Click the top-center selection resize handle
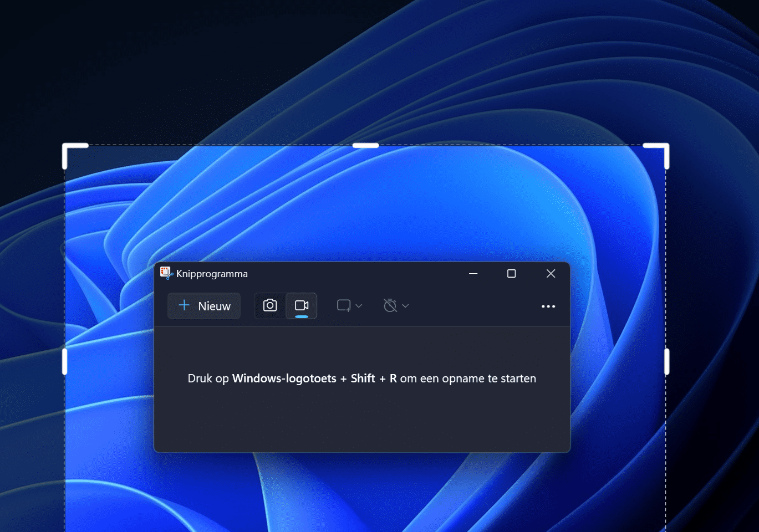This screenshot has height=532, width=759. click(x=365, y=145)
